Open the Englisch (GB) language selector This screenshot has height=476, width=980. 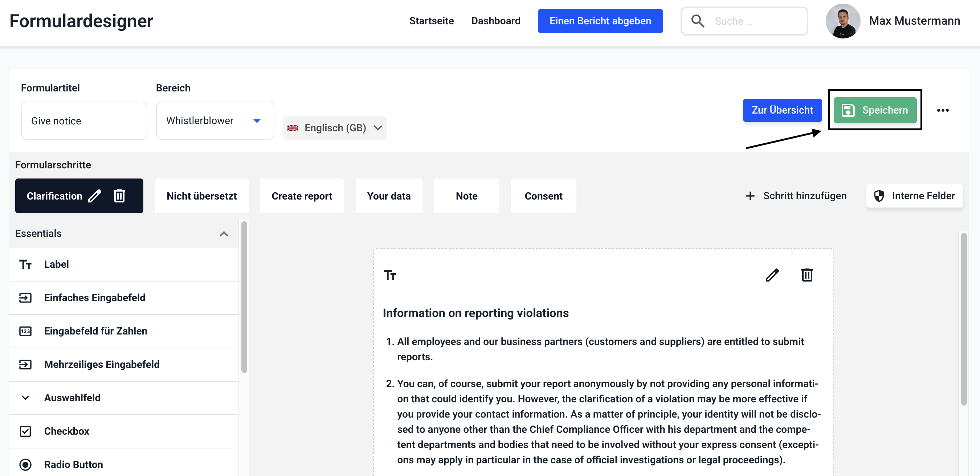(334, 128)
